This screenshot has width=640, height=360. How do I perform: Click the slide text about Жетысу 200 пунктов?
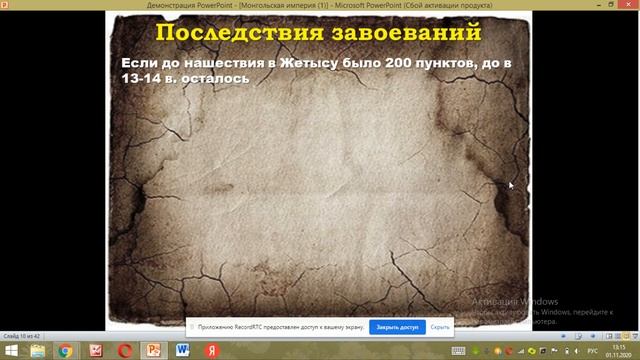pos(316,70)
